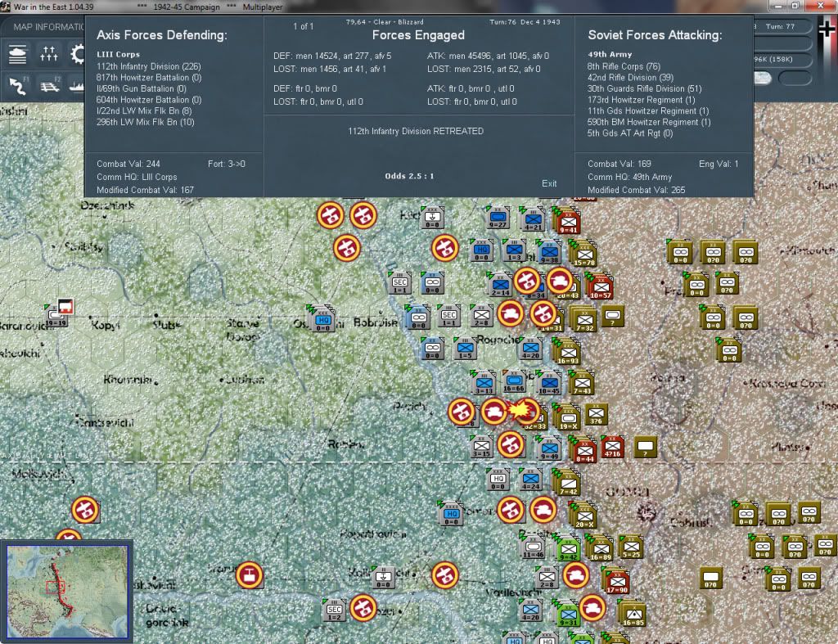Image resolution: width=838 pixels, height=644 pixels.
Task: Select the Soviet 16=89 infantry stack
Action: [x=600, y=548]
